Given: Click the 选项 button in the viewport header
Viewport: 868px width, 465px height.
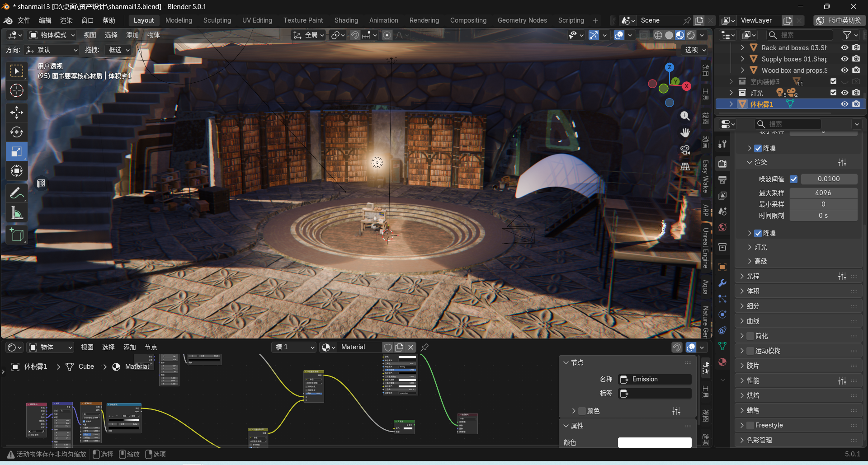Looking at the screenshot, I should click(695, 50).
